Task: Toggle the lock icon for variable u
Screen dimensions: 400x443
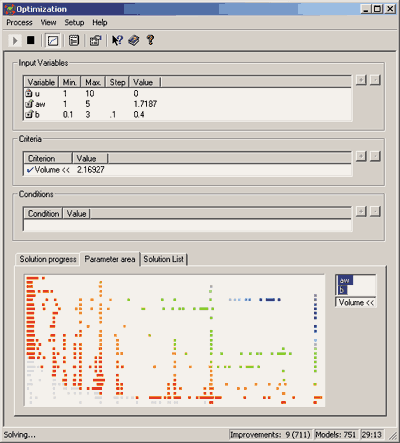Action: pos(29,93)
